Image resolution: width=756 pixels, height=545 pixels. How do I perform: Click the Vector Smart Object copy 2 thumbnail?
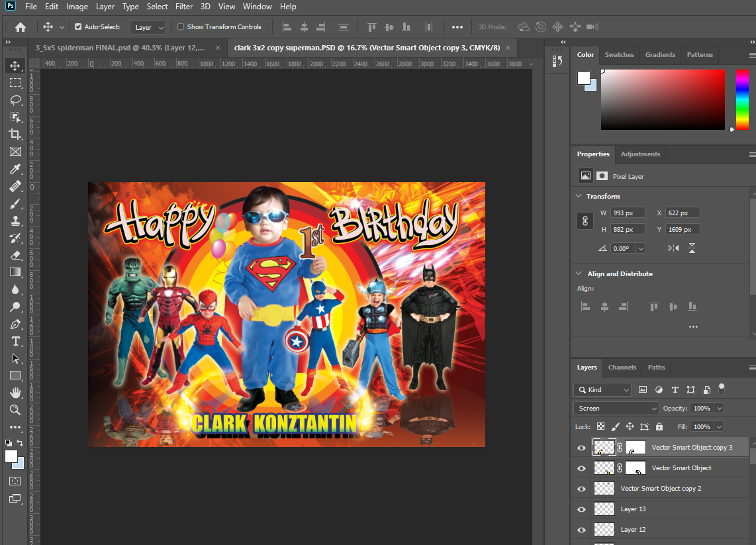click(x=604, y=488)
